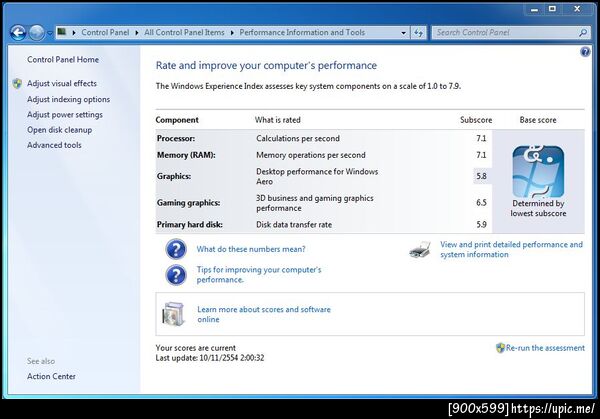This screenshot has height=419, width=600.
Task: Click the Forward navigation arrow button
Action: pos(37,33)
